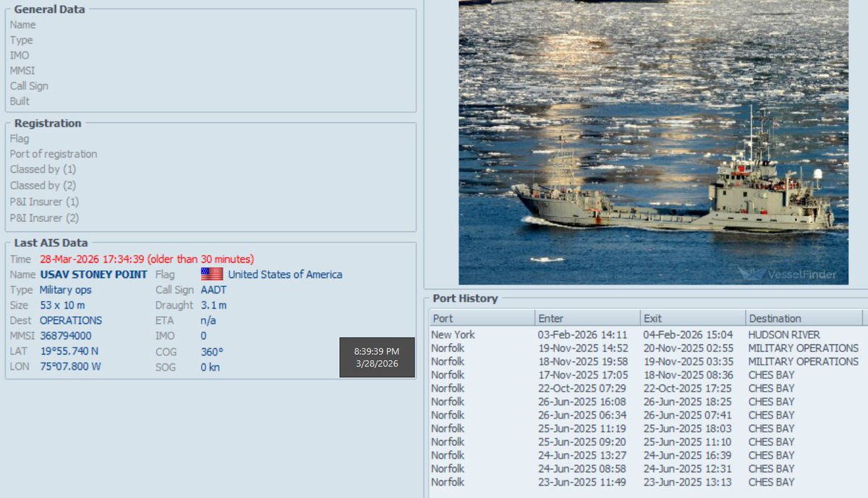Select vessel name USAV STONEY POINT
The width and height of the screenshot is (868, 498).
[x=94, y=275]
